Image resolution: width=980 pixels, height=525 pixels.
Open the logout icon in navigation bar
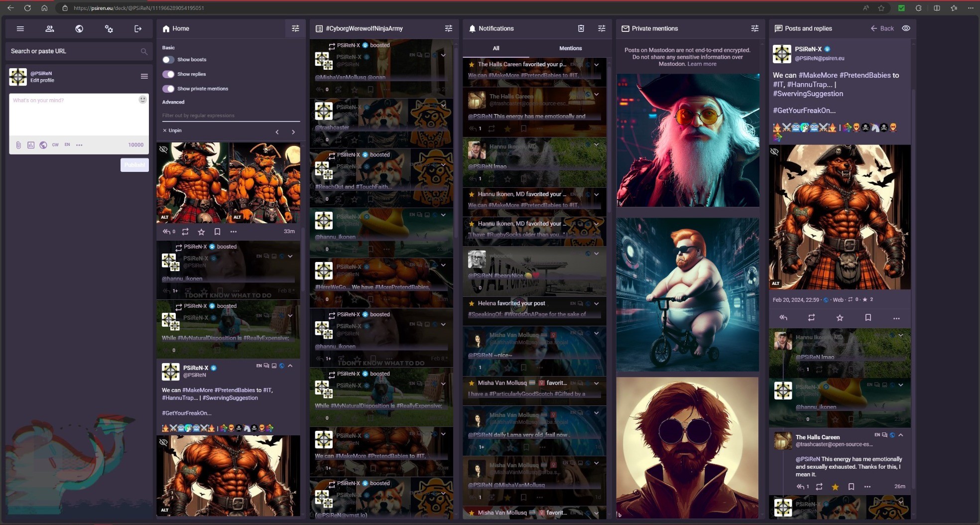138,29
